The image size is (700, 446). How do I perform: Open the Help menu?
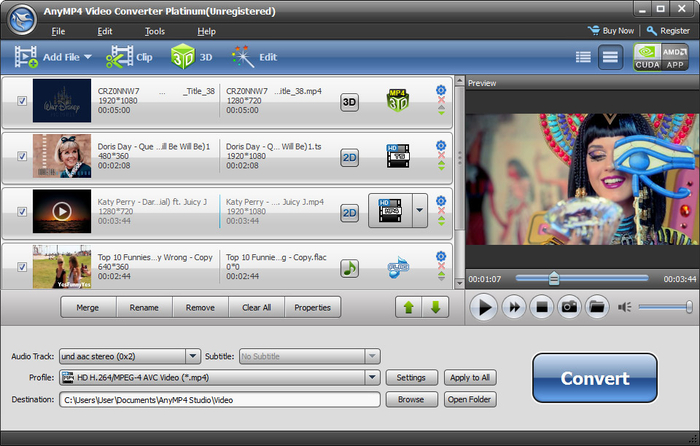click(206, 31)
